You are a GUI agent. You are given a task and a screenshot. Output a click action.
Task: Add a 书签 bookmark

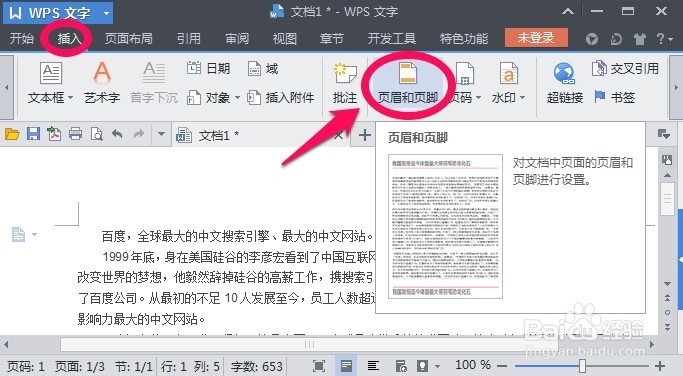(x=615, y=98)
